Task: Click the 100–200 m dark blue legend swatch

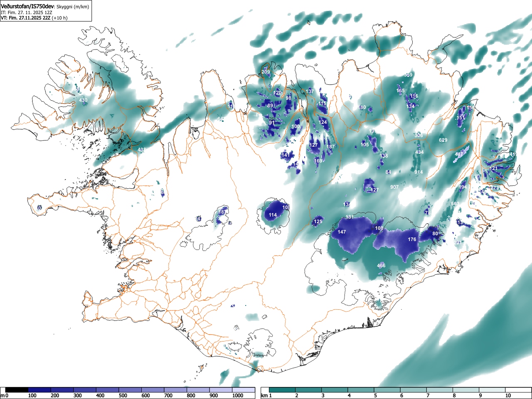Action: (40, 390)
